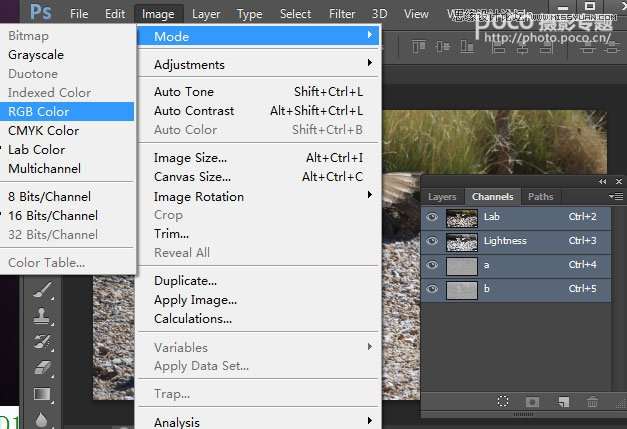Toggle visibility of the Lightness channel

pyautogui.click(x=432, y=241)
